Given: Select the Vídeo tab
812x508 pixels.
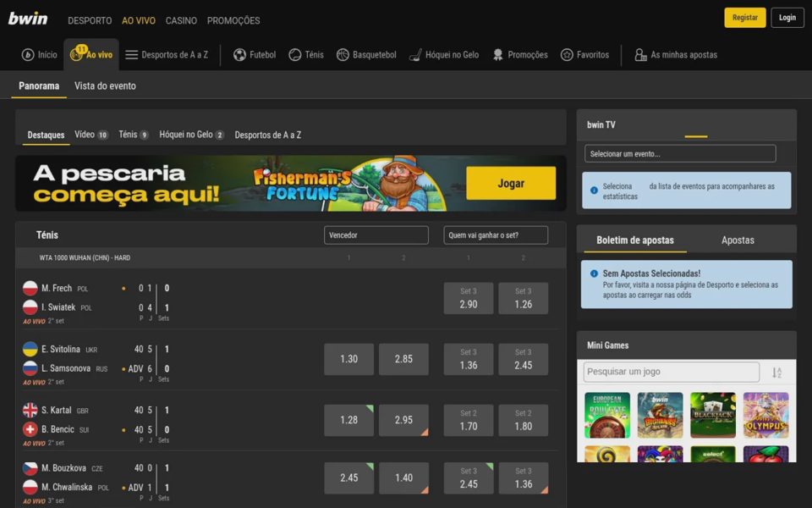Looking at the screenshot, I should [x=91, y=135].
